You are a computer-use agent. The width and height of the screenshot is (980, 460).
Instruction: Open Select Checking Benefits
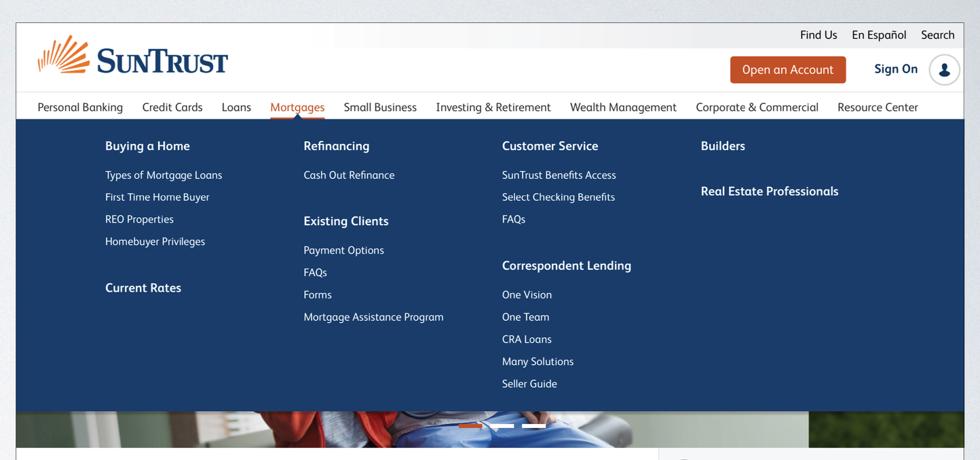point(559,197)
